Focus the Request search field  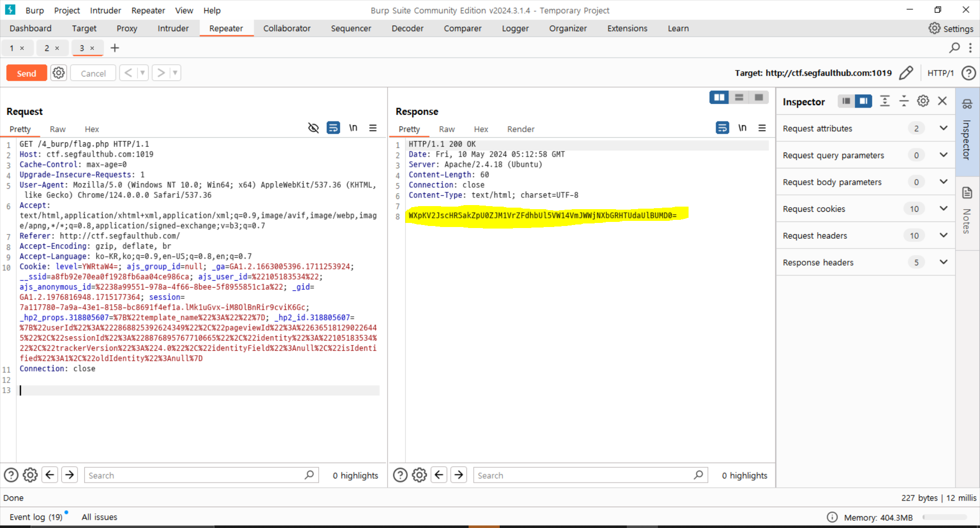pyautogui.click(x=201, y=475)
